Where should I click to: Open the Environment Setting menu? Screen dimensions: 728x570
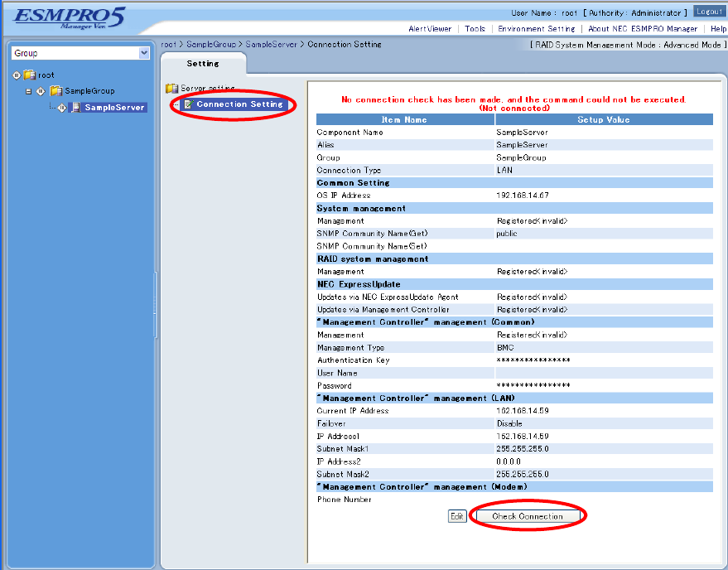click(x=536, y=29)
